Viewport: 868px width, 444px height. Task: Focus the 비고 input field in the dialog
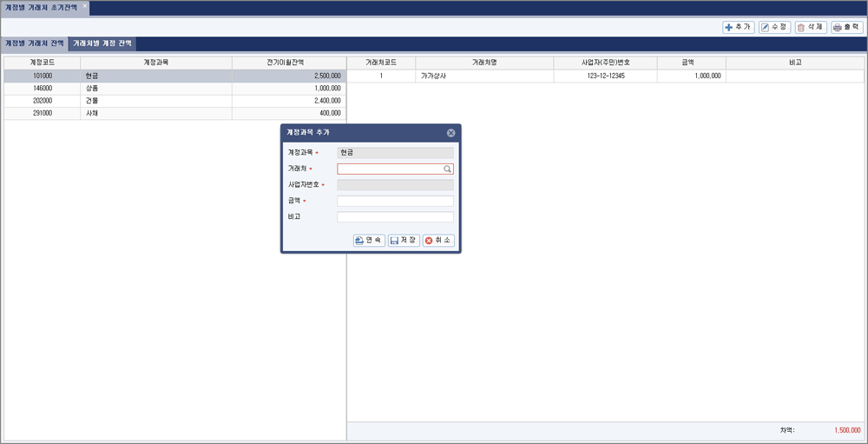click(x=395, y=216)
